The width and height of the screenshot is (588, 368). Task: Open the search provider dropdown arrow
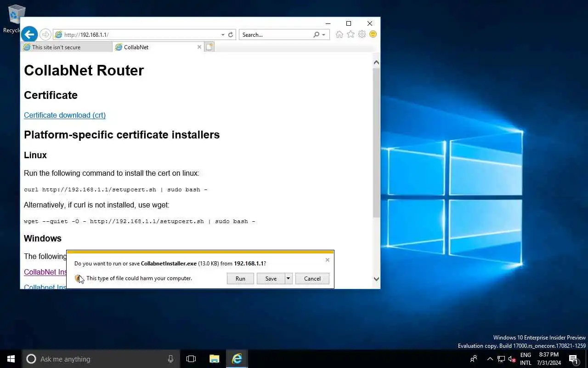click(323, 34)
